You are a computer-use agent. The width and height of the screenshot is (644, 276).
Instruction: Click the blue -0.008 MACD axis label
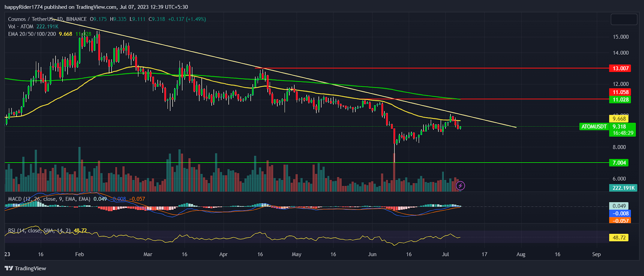tap(620, 213)
